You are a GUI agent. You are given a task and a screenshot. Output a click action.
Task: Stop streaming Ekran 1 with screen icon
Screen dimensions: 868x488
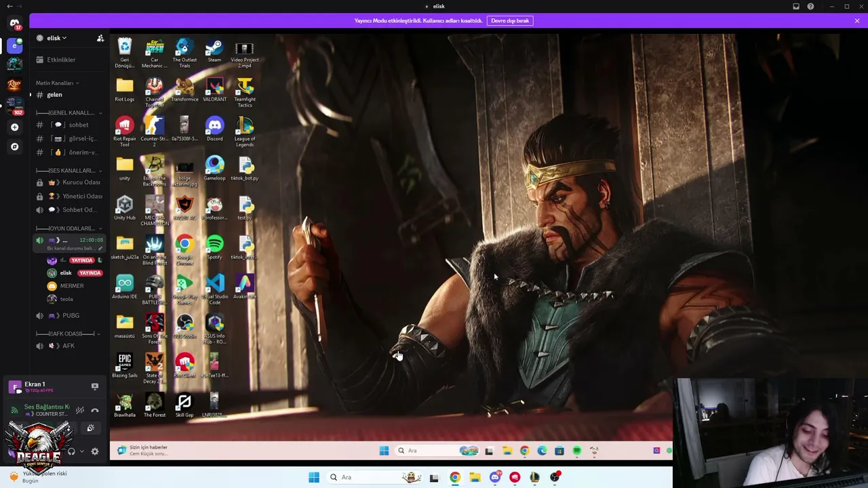click(95, 386)
